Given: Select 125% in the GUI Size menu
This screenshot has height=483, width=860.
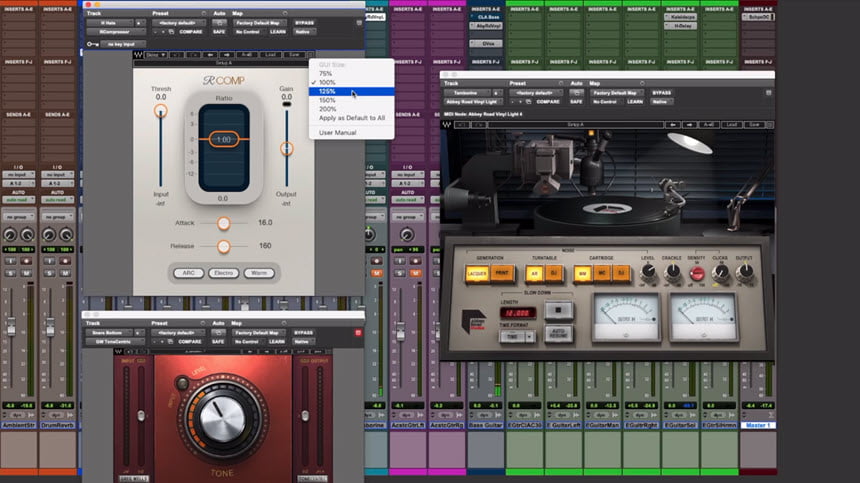Looking at the screenshot, I should 351,92.
